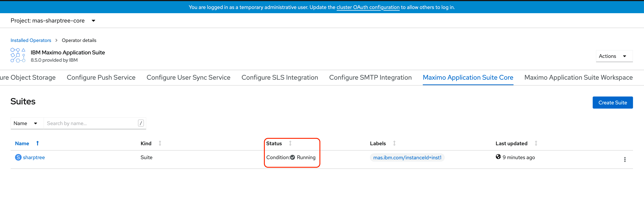This screenshot has height=204, width=644.
Task: Sort table by Name column header
Action: click(22, 144)
